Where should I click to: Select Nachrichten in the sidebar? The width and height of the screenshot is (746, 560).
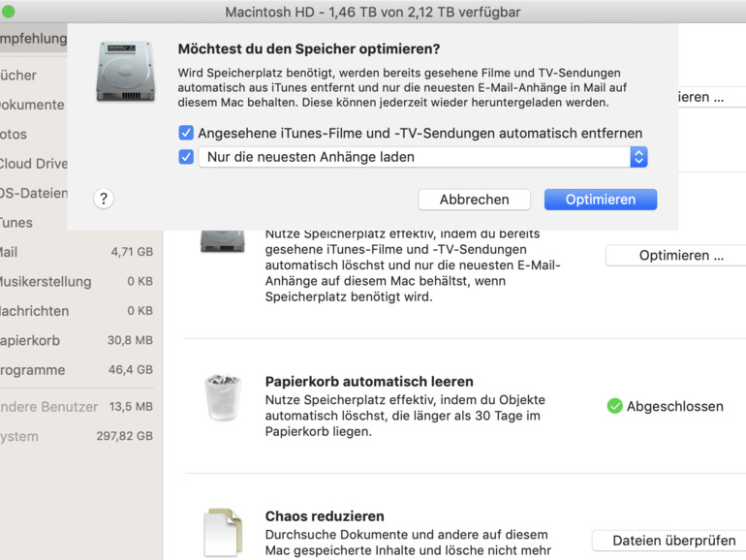[33, 311]
